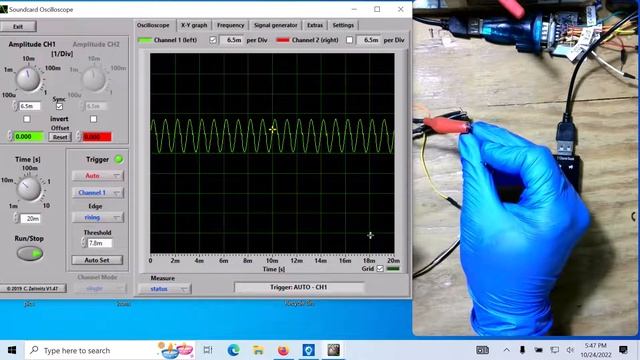Click the battery tray icon

538,350
